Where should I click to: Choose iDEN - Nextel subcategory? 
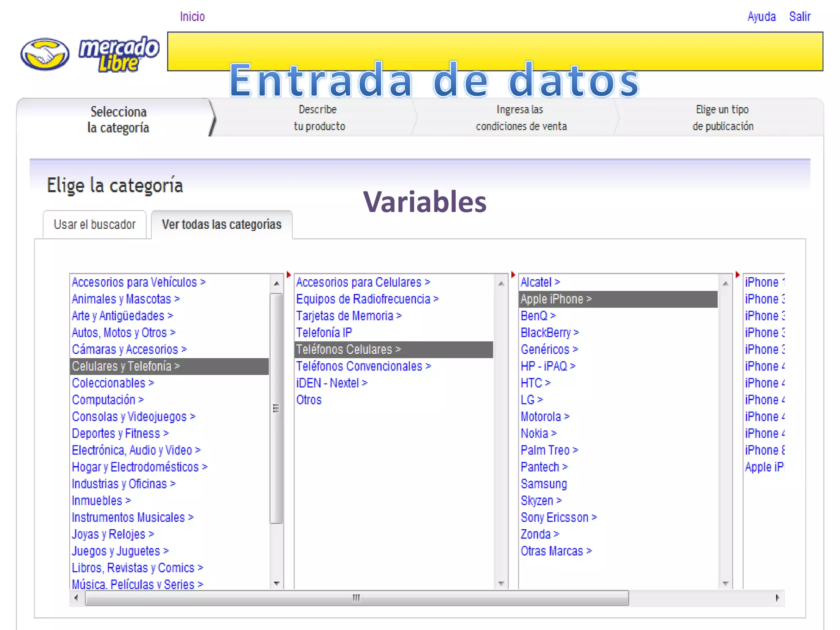[332, 383]
